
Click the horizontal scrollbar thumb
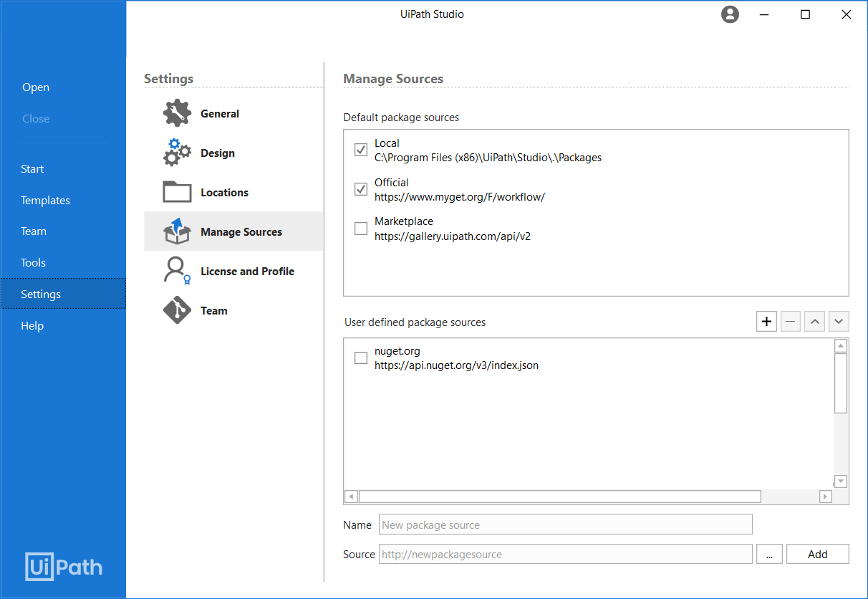pyautogui.click(x=560, y=497)
